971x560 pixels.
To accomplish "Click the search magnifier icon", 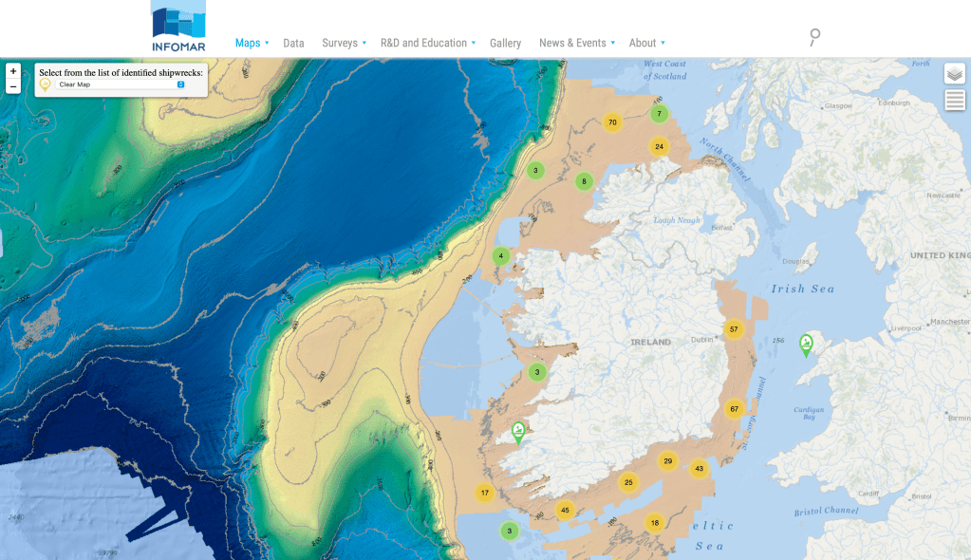I will coord(813,38).
